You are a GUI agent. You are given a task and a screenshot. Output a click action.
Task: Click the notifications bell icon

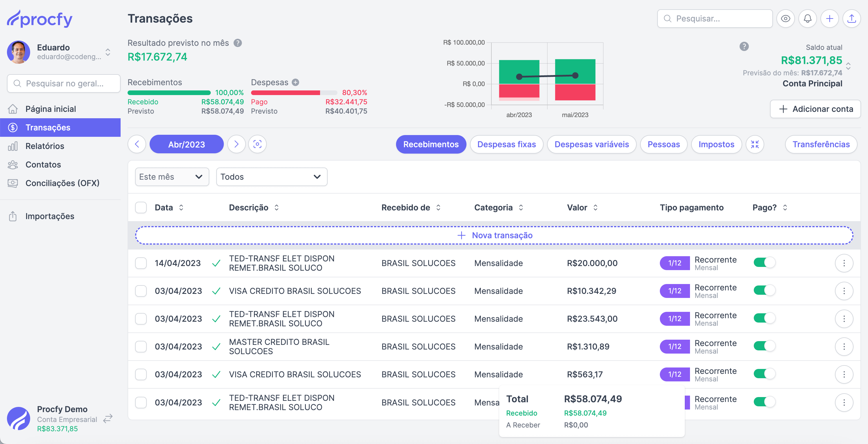[807, 19]
